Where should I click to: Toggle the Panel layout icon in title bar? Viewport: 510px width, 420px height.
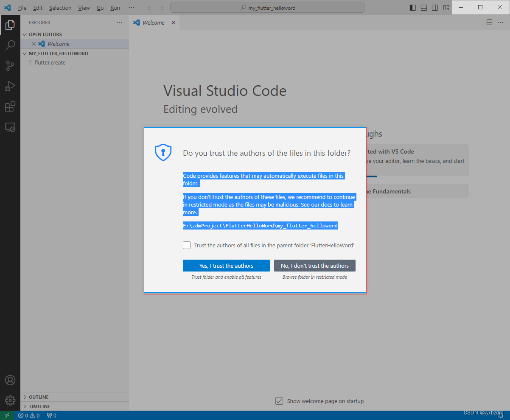coord(423,7)
